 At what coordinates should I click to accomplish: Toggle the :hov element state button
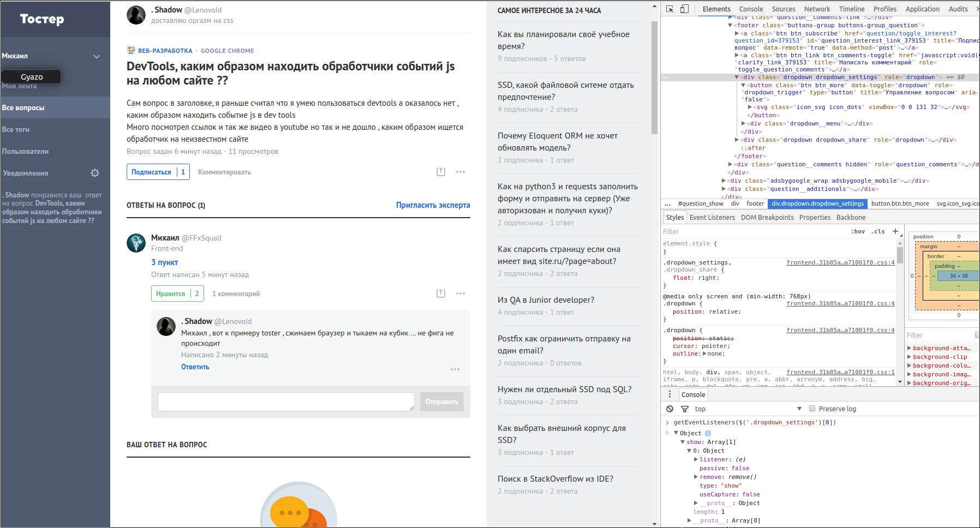pyautogui.click(x=858, y=231)
